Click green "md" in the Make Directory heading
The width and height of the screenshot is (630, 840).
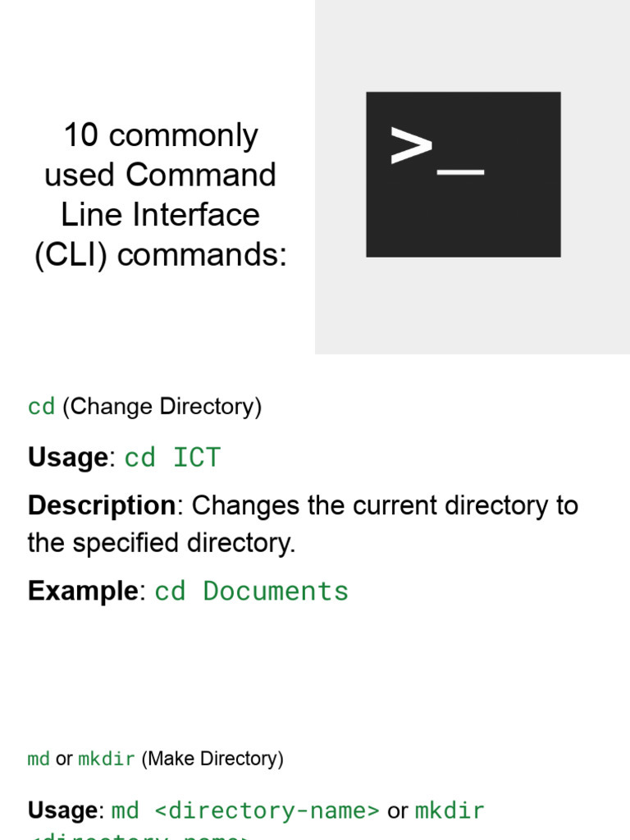[x=39, y=759]
